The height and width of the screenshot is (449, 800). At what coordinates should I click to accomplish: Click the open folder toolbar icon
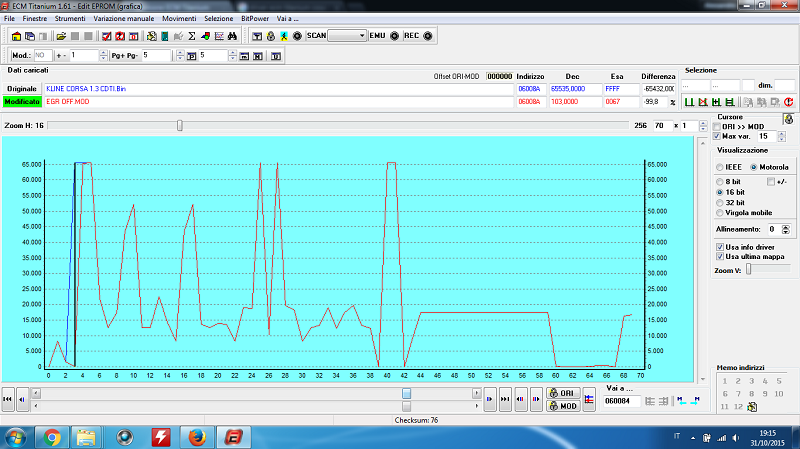[x=62, y=36]
